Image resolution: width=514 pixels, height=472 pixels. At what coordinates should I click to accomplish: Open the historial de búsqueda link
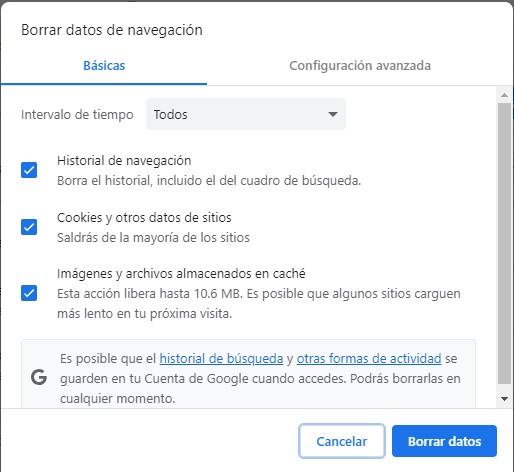coord(221,359)
